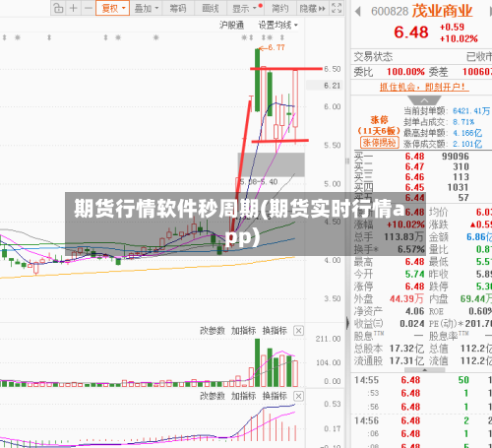
Task: Click the 总股本 17.32亿 value
Action: [x=406, y=349]
